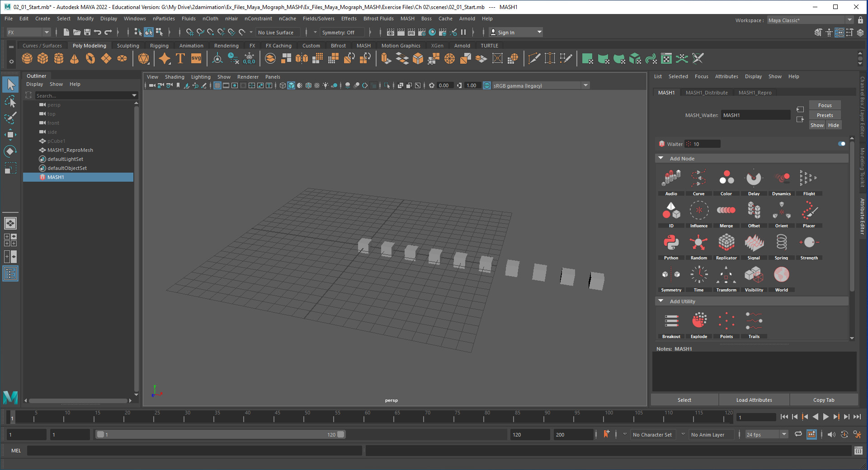868x470 pixels.
Task: Add a Signal node
Action: tap(754, 244)
